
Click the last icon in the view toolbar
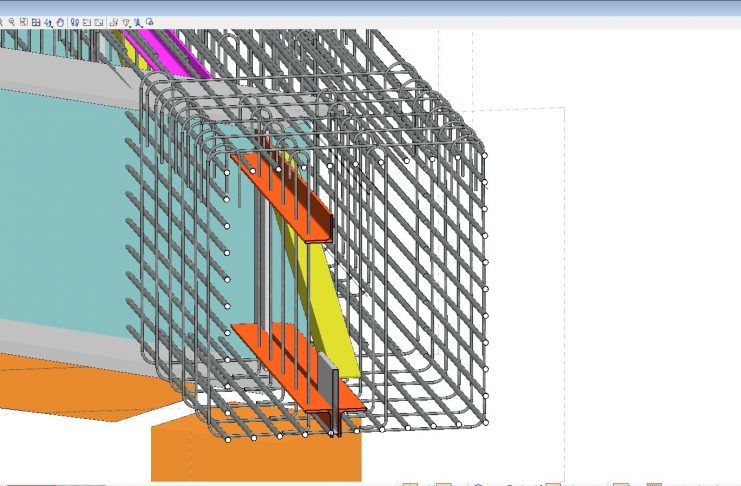tap(150, 22)
